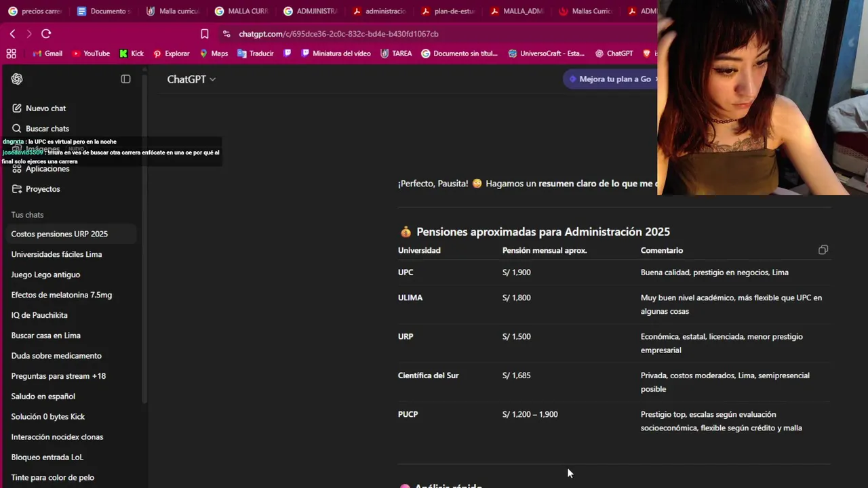This screenshot has width=868, height=488.
Task: Go forward with the browser forward arrow
Action: point(28,34)
